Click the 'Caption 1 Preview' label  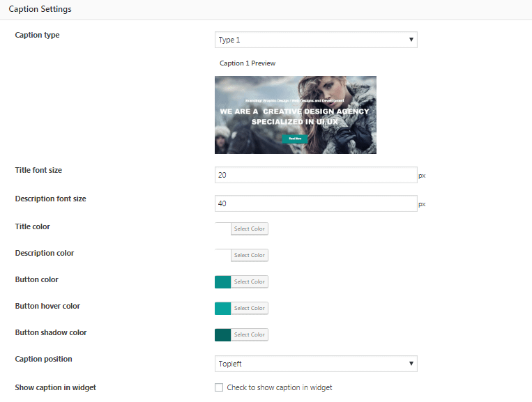tap(248, 63)
